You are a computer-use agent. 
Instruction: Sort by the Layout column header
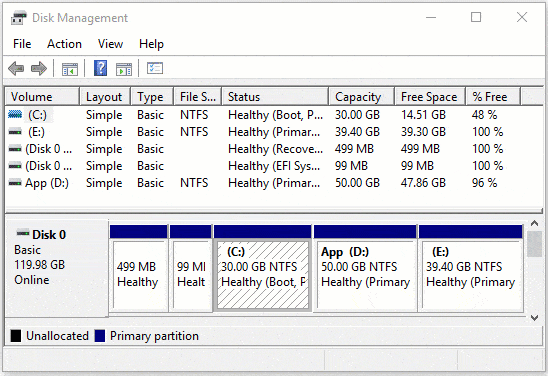(x=105, y=97)
